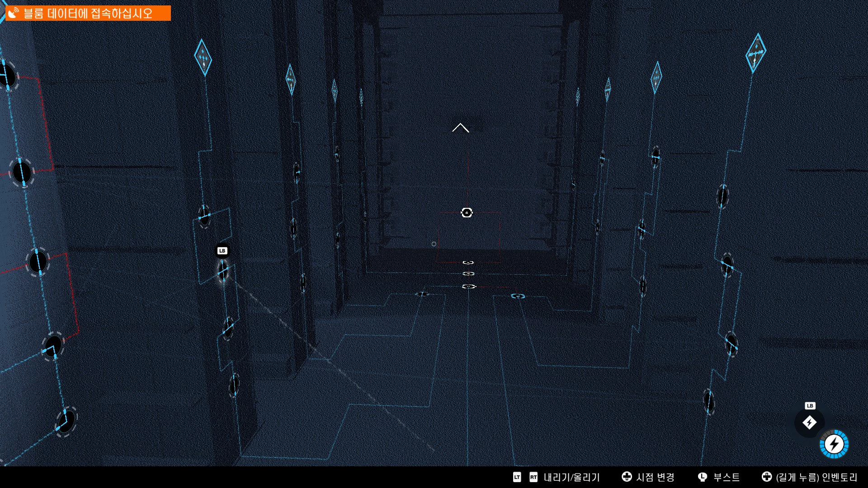Rotate the third large junction on far-left wall
The image size is (868, 488).
tap(38, 262)
